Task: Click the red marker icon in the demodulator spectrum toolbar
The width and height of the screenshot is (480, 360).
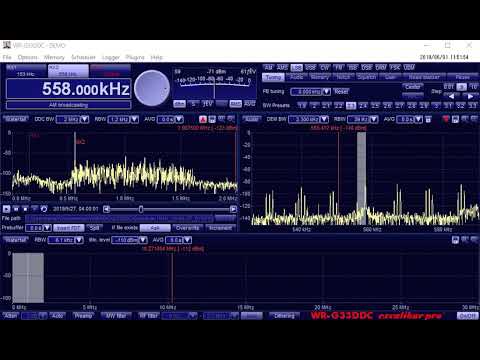Action: point(446,119)
